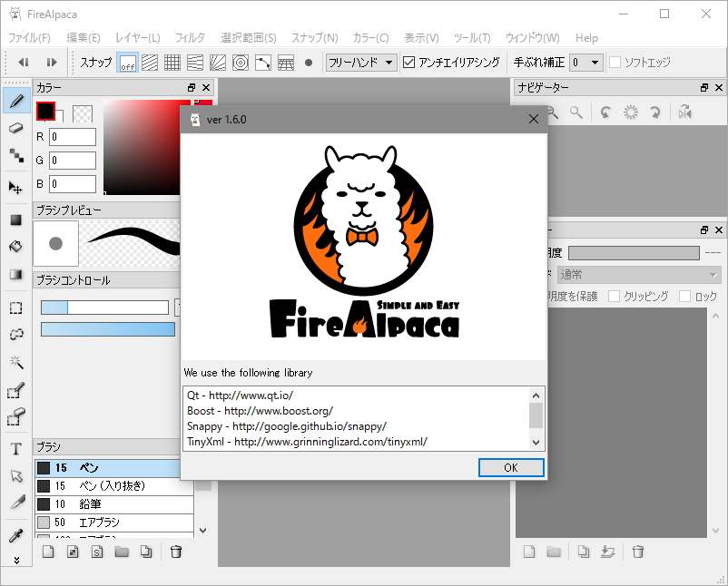Open the 手ぶれ補正 correction level dropdown

585,63
